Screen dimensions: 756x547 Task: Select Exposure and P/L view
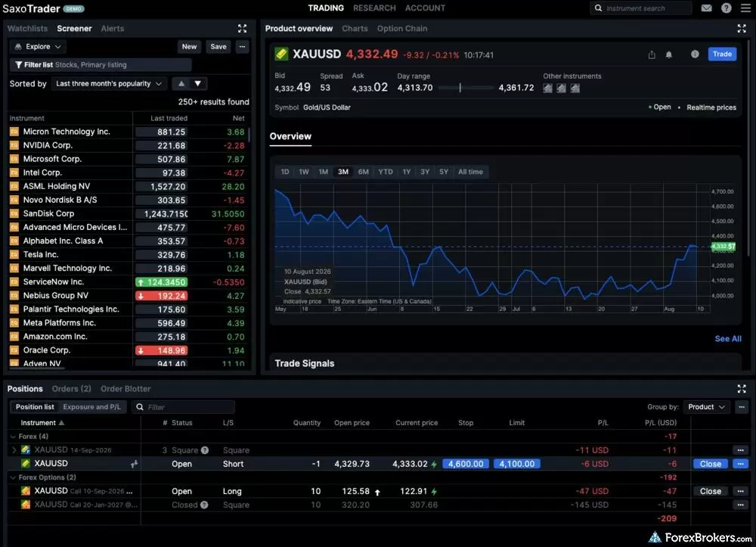(91, 406)
